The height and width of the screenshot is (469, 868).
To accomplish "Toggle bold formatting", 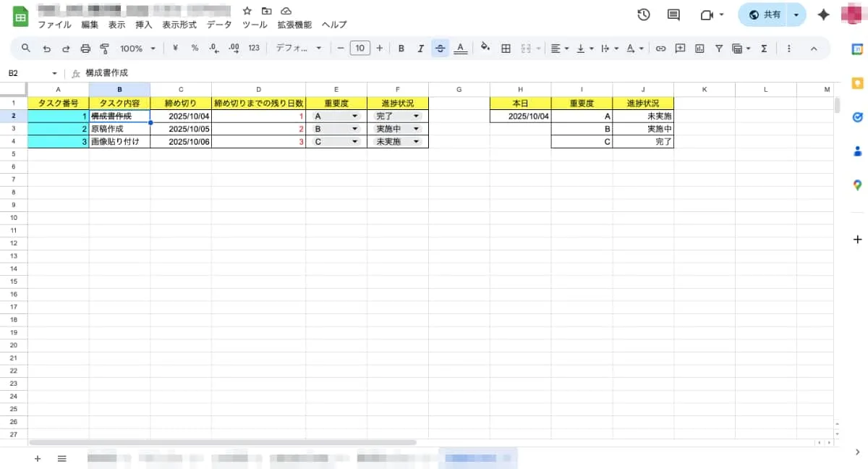I will (401, 48).
